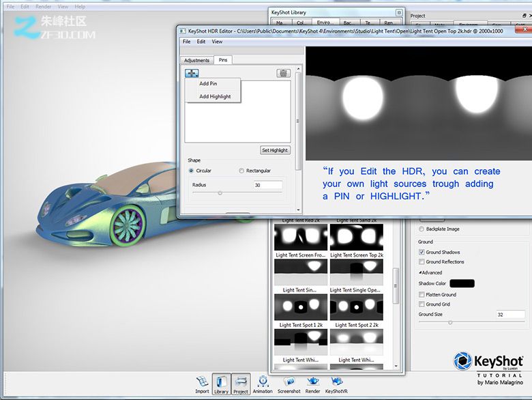
Task: Click Pins panel scroll up arrow
Action: point(298,69)
